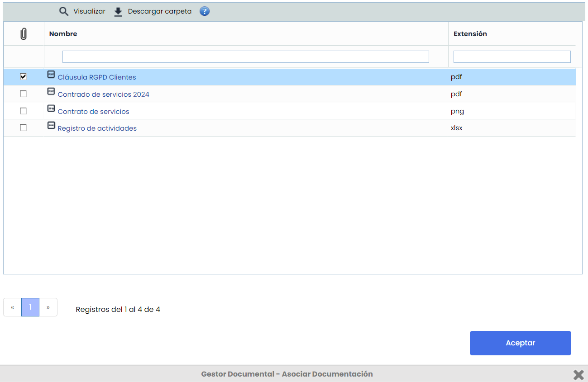Screen dimensions: 588x382
Task: Uncheck the Cláusula RGPD Clientes checkbox
Action: pos(24,77)
